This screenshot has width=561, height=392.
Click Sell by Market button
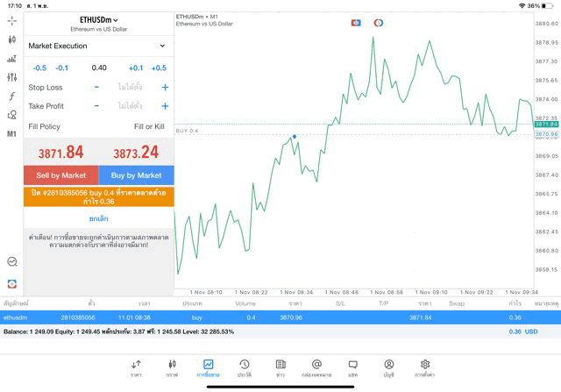pos(61,175)
